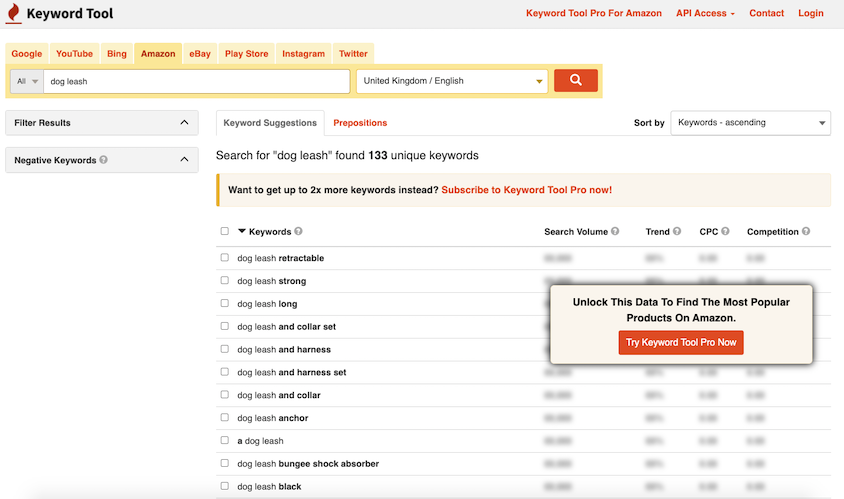Open the API Access menu

pyautogui.click(x=705, y=13)
